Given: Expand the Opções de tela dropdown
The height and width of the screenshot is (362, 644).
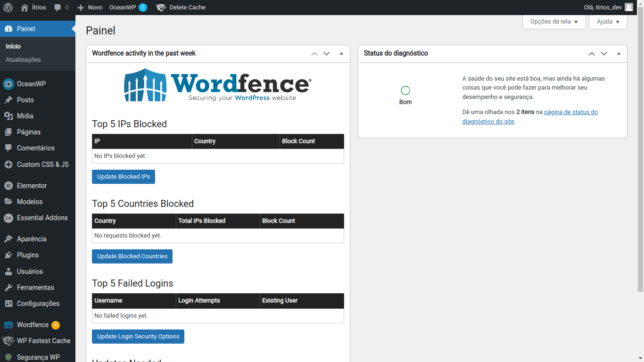Looking at the screenshot, I should pyautogui.click(x=554, y=22).
